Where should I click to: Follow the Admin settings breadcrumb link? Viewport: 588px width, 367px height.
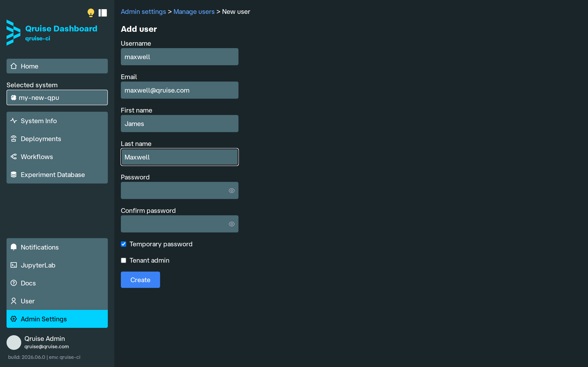tap(143, 12)
